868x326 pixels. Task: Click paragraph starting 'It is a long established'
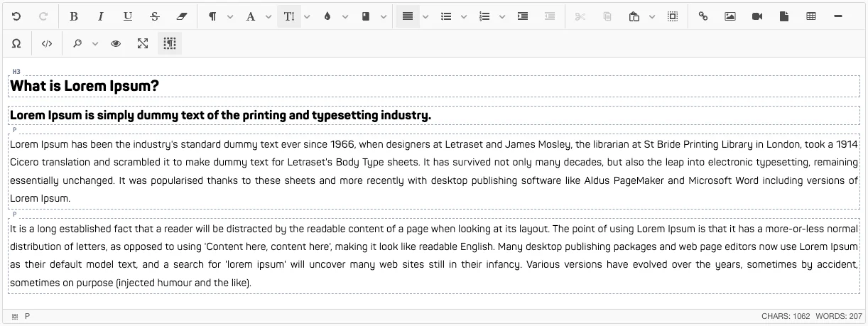coord(434,256)
